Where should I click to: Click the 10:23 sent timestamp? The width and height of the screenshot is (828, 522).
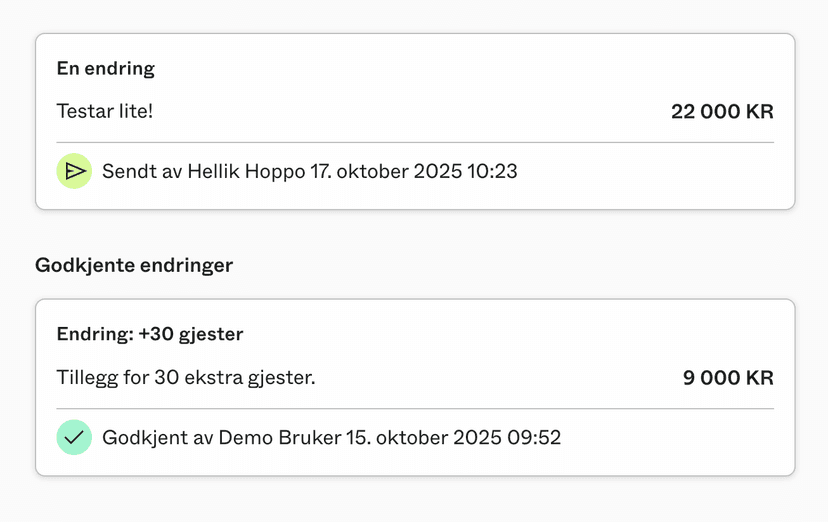tap(491, 171)
